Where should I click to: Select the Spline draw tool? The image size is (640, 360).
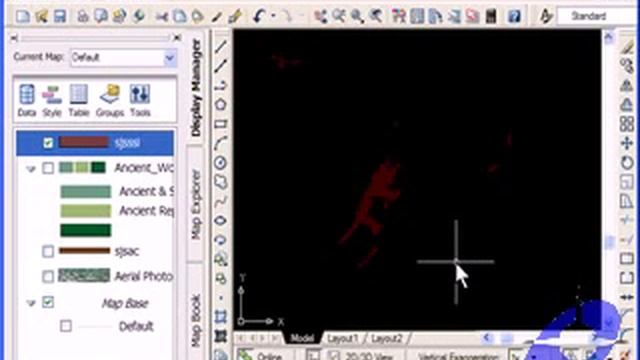point(221,201)
